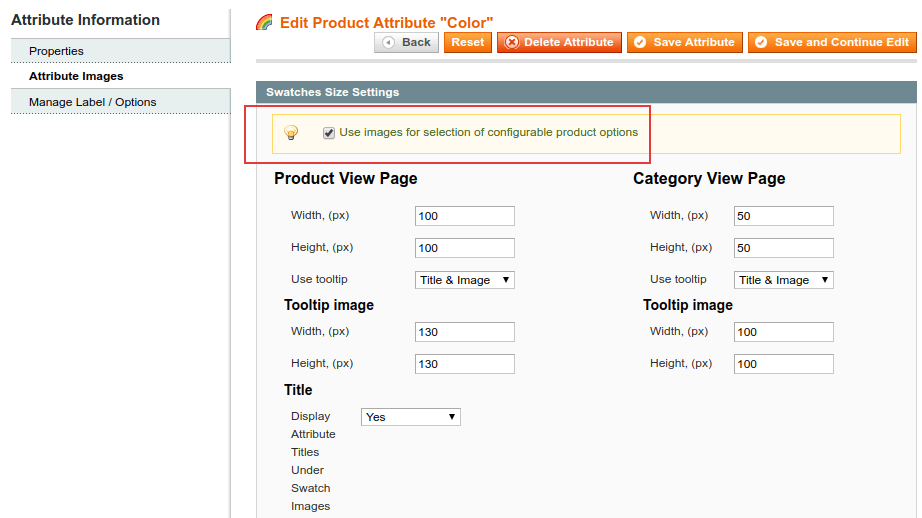Image resolution: width=922 pixels, height=518 pixels.
Task: Open Category View Page 'Use tooltip' dropdown
Action: (783, 280)
